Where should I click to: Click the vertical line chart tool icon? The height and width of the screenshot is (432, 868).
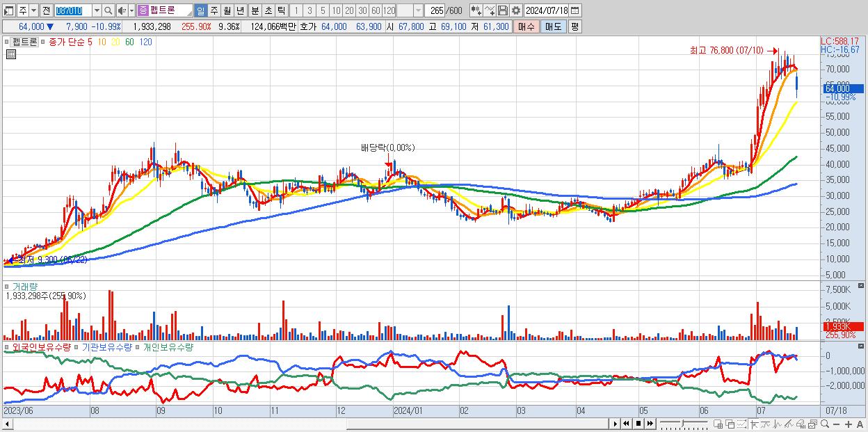coord(778,424)
